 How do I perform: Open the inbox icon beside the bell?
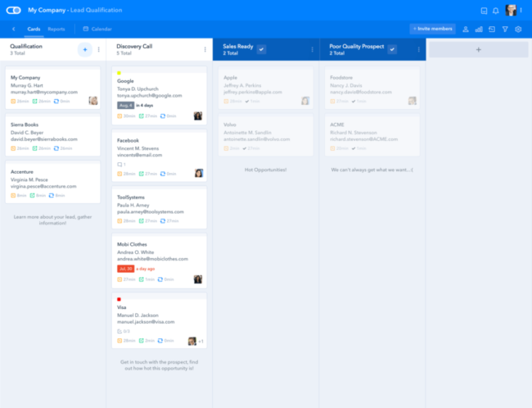484,11
